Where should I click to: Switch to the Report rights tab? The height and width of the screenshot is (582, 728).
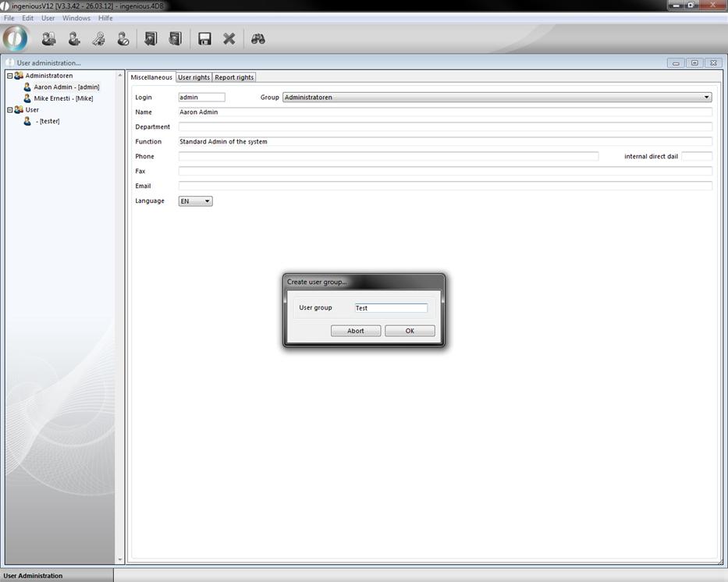click(234, 77)
